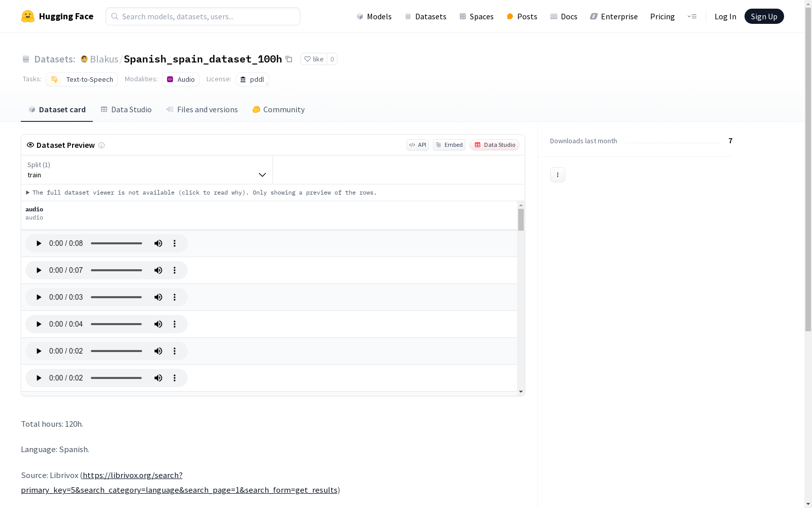Screen dimensions: 812x508
Task: Click the like count number
Action: (x=332, y=59)
